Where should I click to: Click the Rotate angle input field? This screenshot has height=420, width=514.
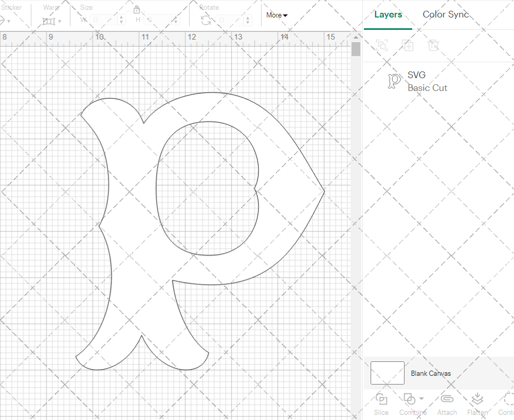pyautogui.click(x=230, y=20)
